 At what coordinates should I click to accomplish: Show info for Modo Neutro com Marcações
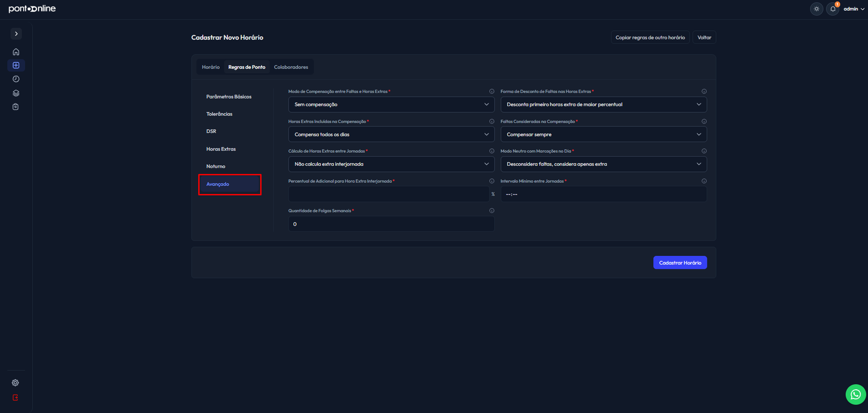click(704, 151)
